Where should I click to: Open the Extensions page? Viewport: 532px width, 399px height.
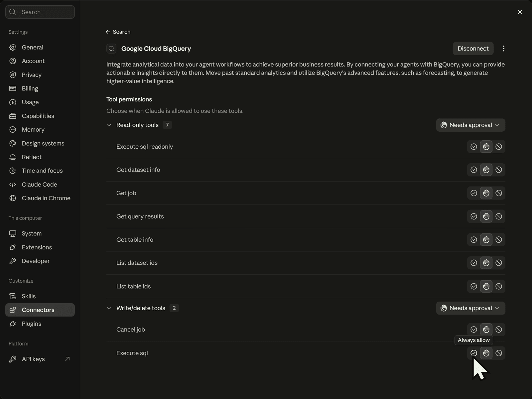40,247
